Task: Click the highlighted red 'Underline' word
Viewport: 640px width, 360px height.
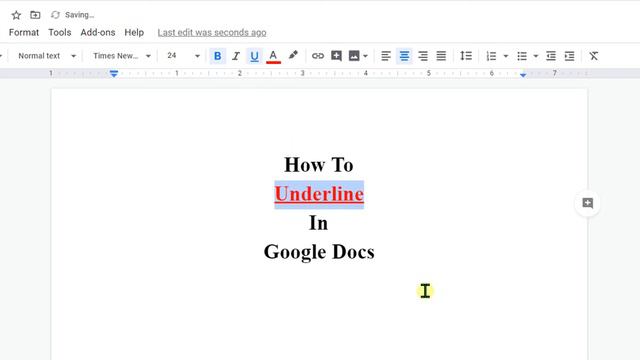Action: (319, 194)
